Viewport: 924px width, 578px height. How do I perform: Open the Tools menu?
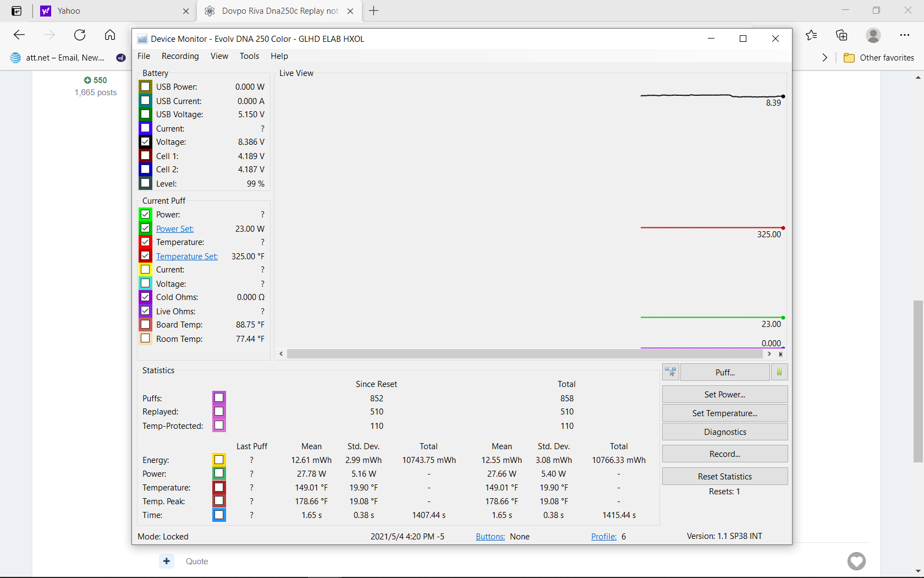tap(249, 56)
